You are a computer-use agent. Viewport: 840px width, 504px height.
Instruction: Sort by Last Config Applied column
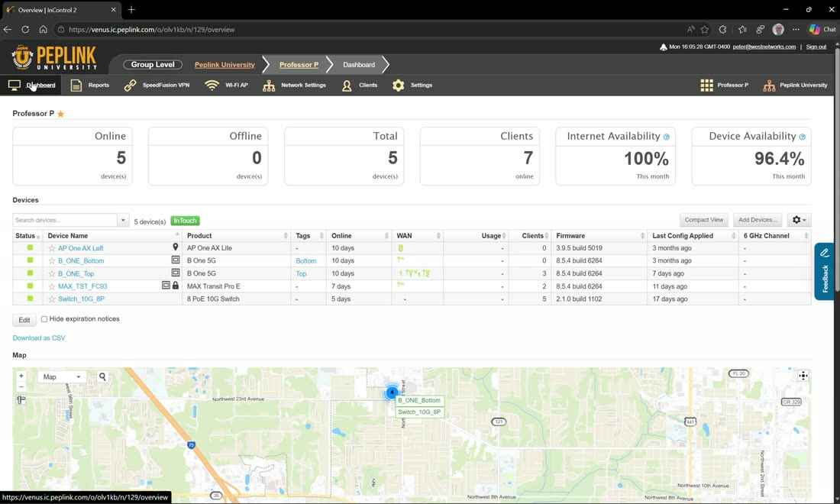coord(693,236)
